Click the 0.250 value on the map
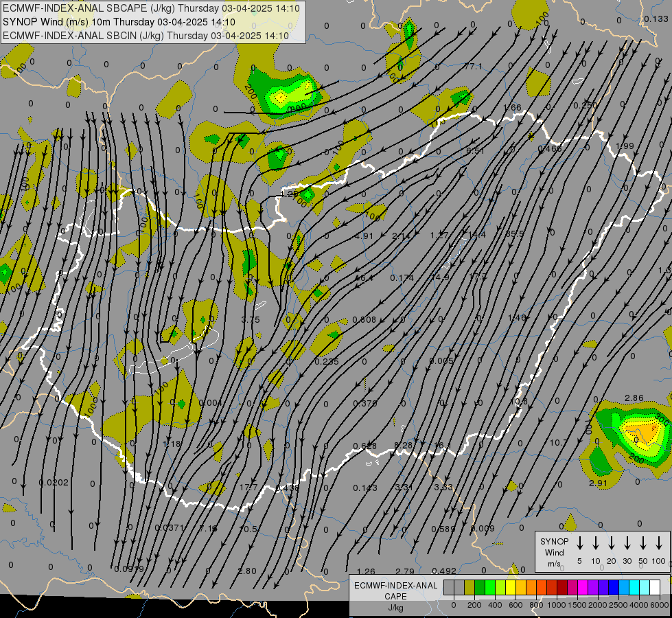The width and height of the screenshot is (672, 618). coord(586,105)
